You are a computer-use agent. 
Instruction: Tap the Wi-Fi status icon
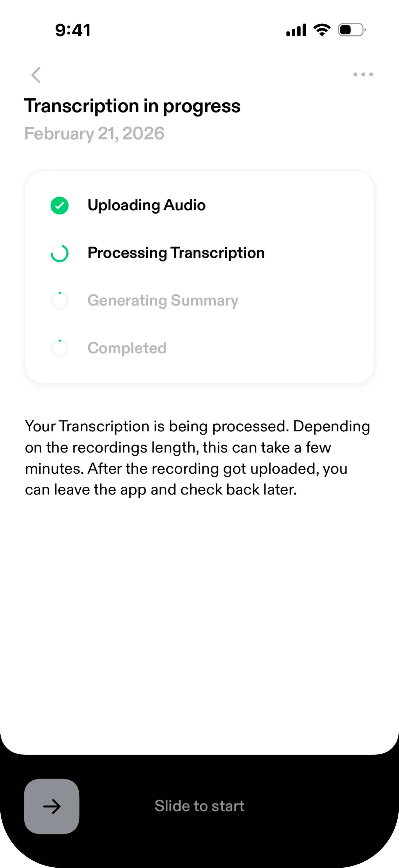coord(322,30)
